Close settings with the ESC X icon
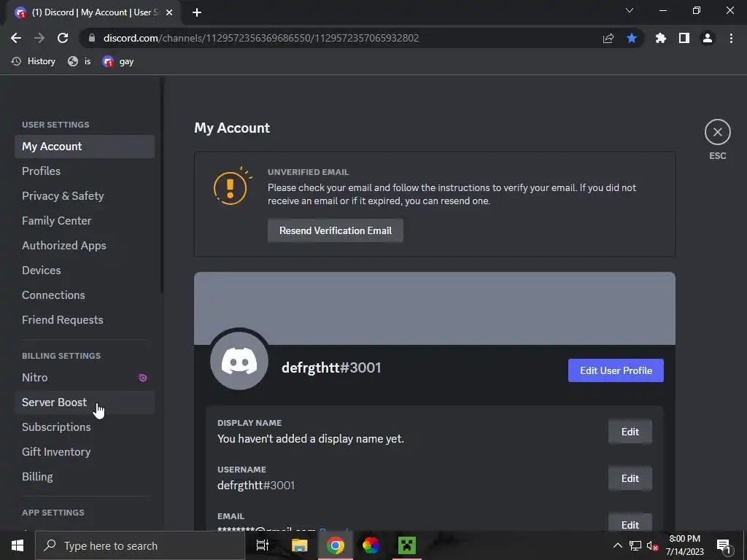The height and width of the screenshot is (560, 747). (x=718, y=132)
